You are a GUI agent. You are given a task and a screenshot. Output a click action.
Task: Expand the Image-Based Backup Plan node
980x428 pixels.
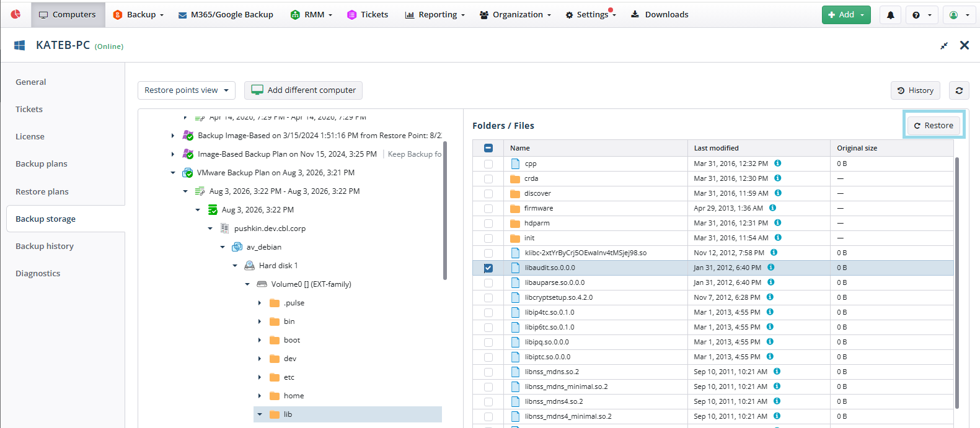[173, 154]
